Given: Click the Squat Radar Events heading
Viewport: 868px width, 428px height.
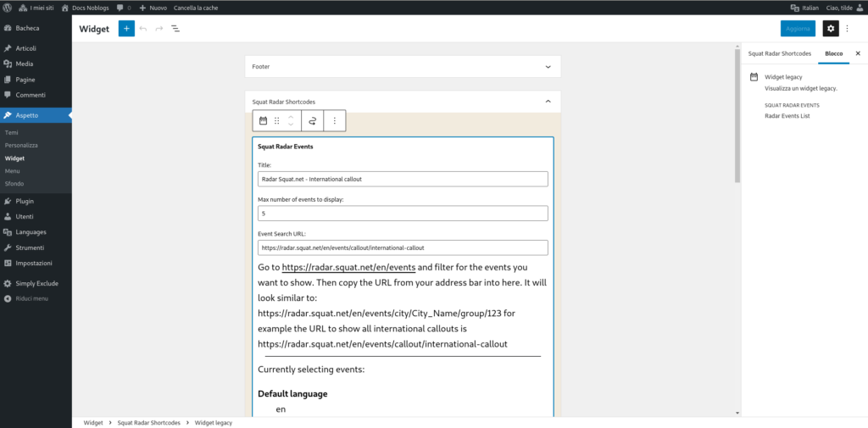Looking at the screenshot, I should coord(286,147).
